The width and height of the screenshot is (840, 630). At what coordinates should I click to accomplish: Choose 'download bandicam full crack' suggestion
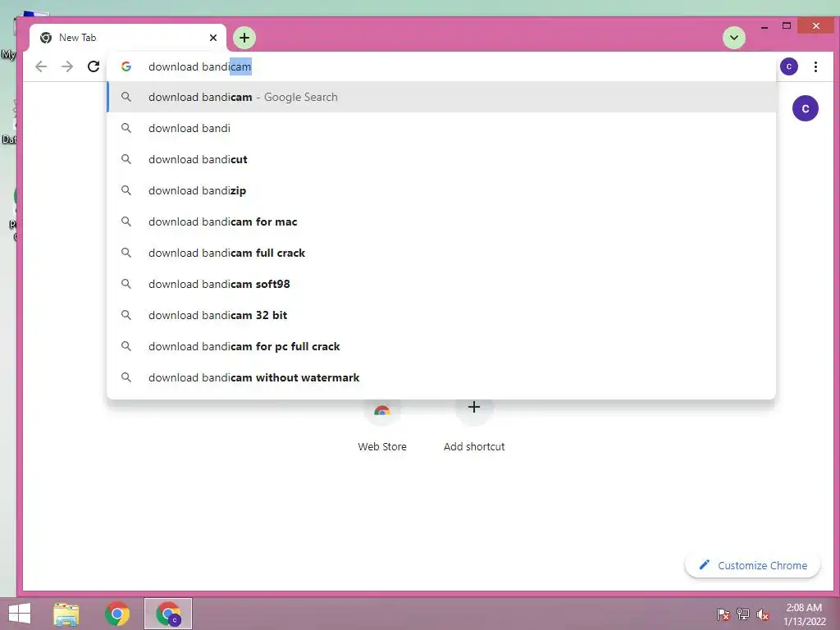pyautogui.click(x=441, y=253)
